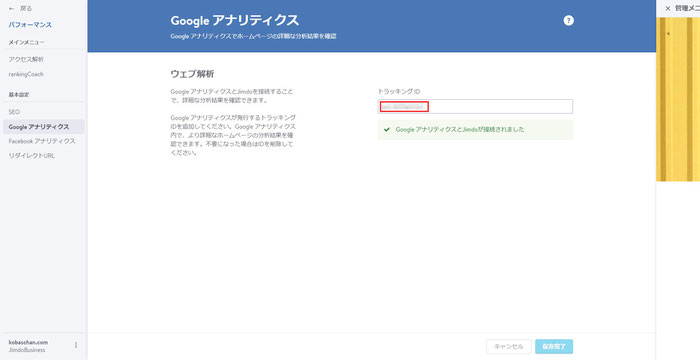Click the kobaschan.com site name
The width and height of the screenshot is (700, 360).
tap(28, 342)
